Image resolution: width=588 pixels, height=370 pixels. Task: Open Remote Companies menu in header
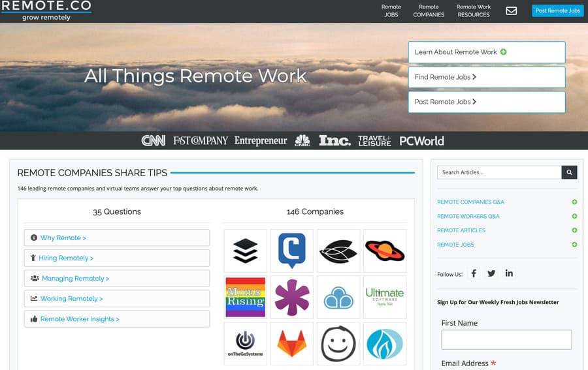click(x=429, y=10)
